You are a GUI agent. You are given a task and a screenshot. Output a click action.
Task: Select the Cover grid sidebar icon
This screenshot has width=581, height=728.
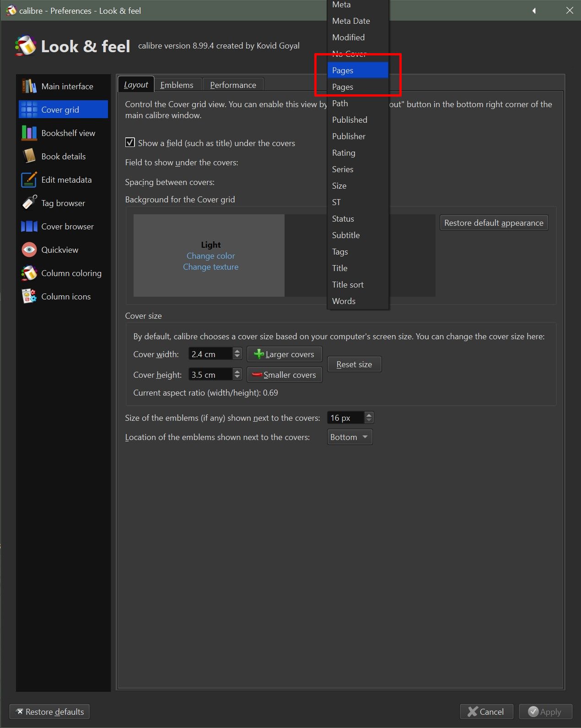29,109
